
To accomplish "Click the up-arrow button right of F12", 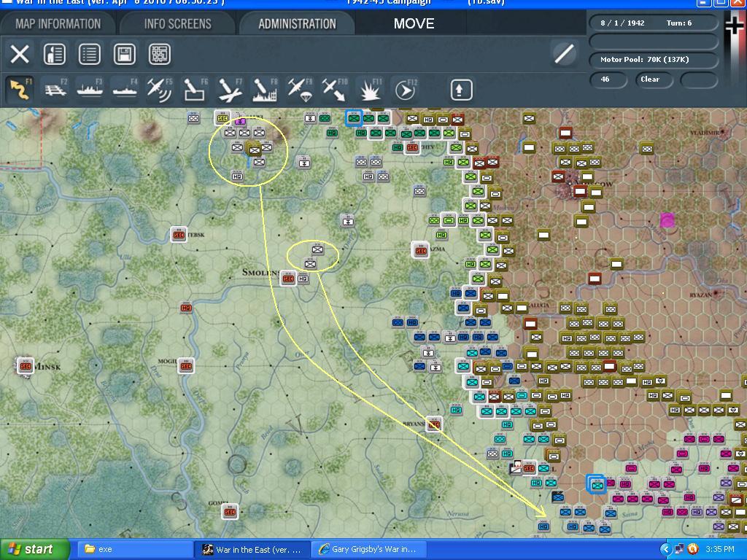I will 461,90.
